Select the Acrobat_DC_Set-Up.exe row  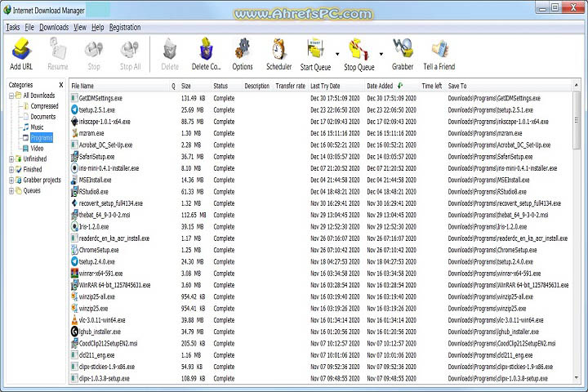click(x=320, y=145)
